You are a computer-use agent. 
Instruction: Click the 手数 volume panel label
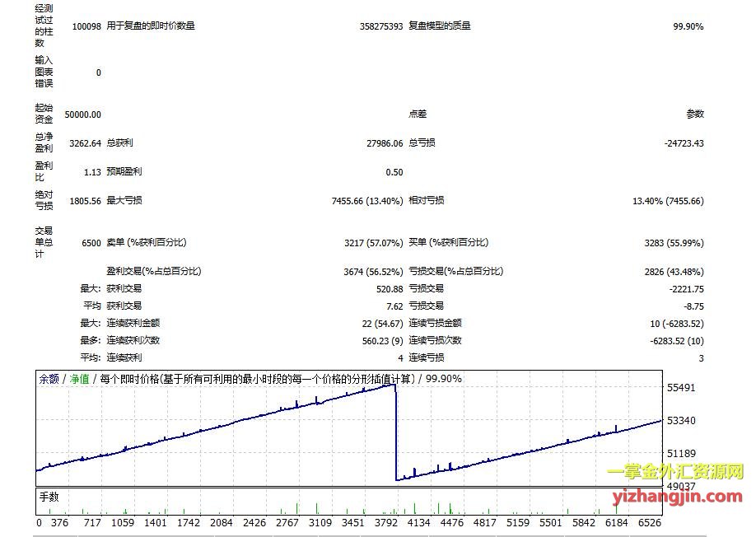pos(49,497)
